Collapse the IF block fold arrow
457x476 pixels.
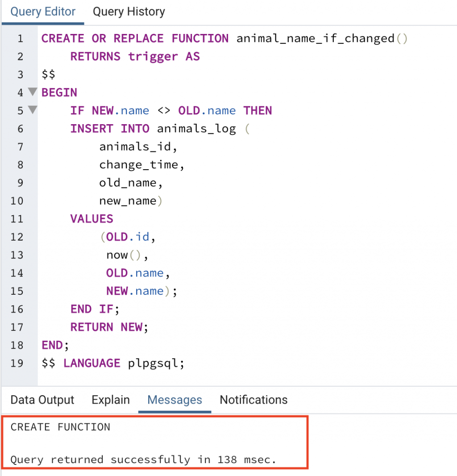click(33, 109)
